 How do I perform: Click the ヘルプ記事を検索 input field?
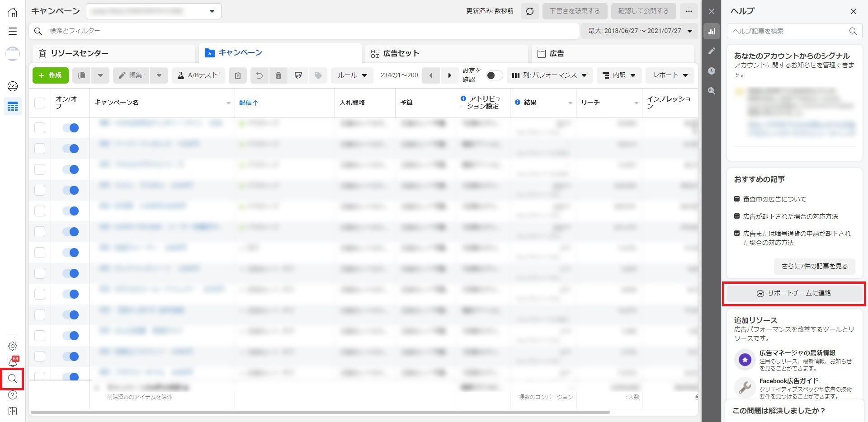pyautogui.click(x=794, y=31)
